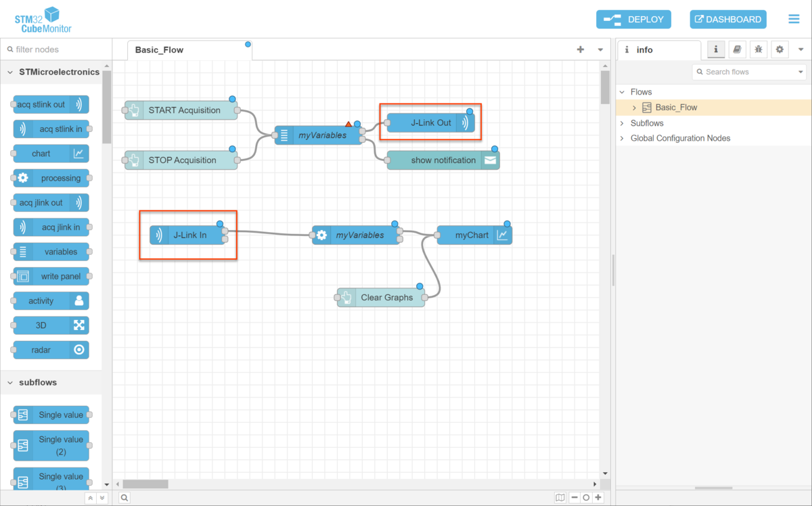This screenshot has width=812, height=506.
Task: Select the write panel node in the palette
Action: (x=50, y=276)
